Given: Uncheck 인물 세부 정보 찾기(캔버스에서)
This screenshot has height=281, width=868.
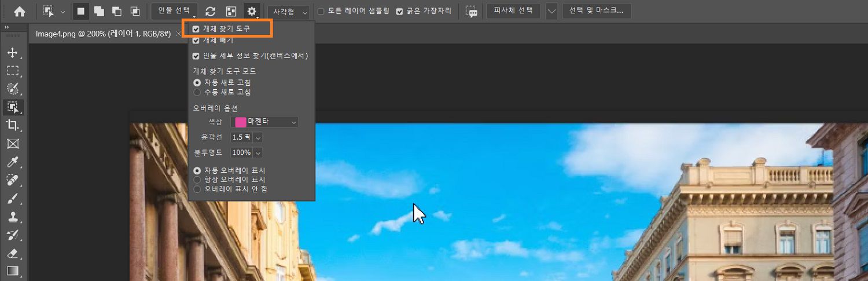Looking at the screenshot, I should click(x=196, y=56).
